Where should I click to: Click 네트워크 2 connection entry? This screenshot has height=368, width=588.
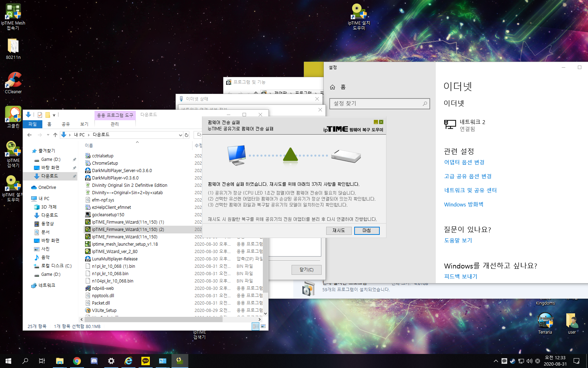[x=465, y=125]
